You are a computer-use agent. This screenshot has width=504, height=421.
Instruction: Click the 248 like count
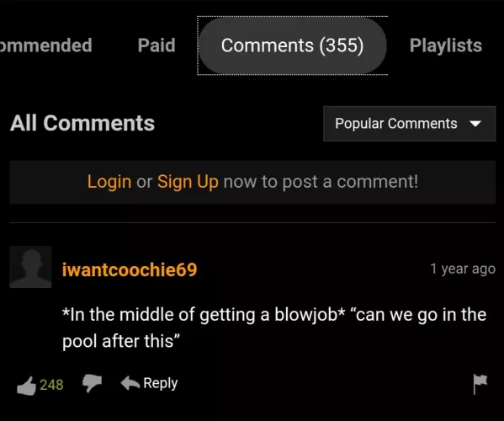51,385
